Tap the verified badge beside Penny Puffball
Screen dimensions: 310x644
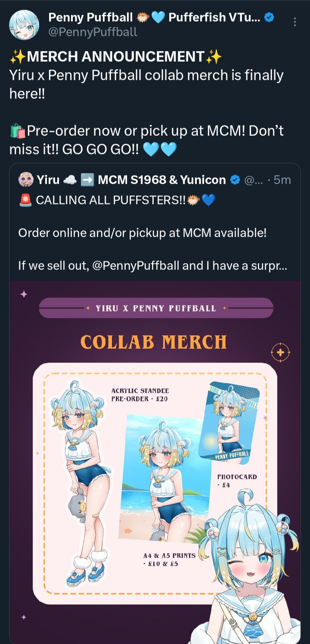pyautogui.click(x=269, y=18)
